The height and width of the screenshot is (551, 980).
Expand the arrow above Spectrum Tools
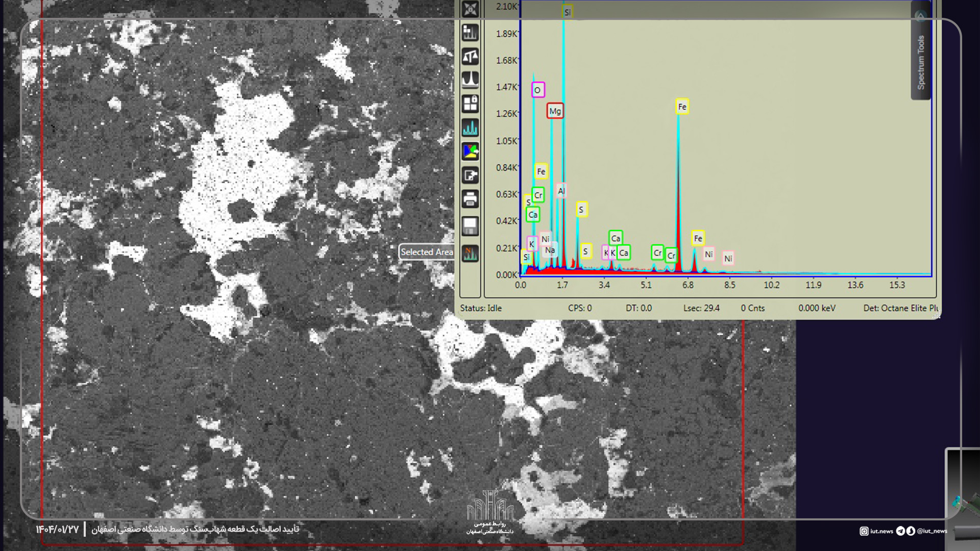(920, 16)
